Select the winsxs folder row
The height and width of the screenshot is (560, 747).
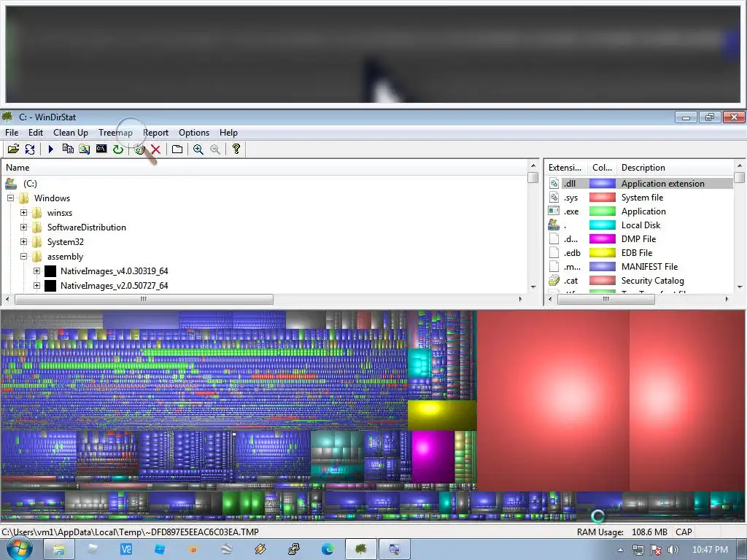60,213
